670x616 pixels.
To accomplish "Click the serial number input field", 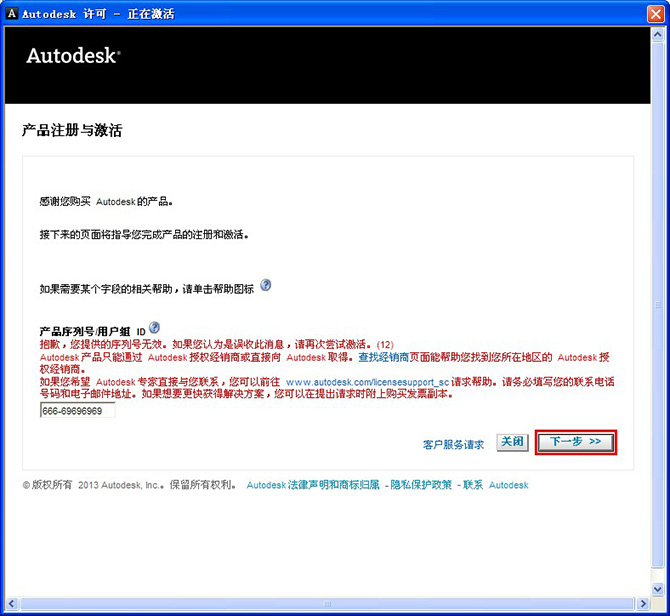I will pyautogui.click(x=77, y=411).
